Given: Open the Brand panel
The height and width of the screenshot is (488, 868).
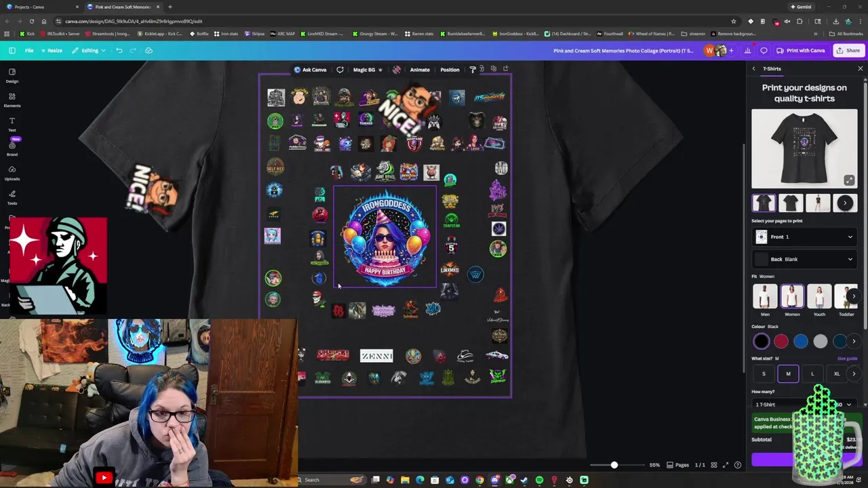Looking at the screenshot, I should (x=12, y=149).
